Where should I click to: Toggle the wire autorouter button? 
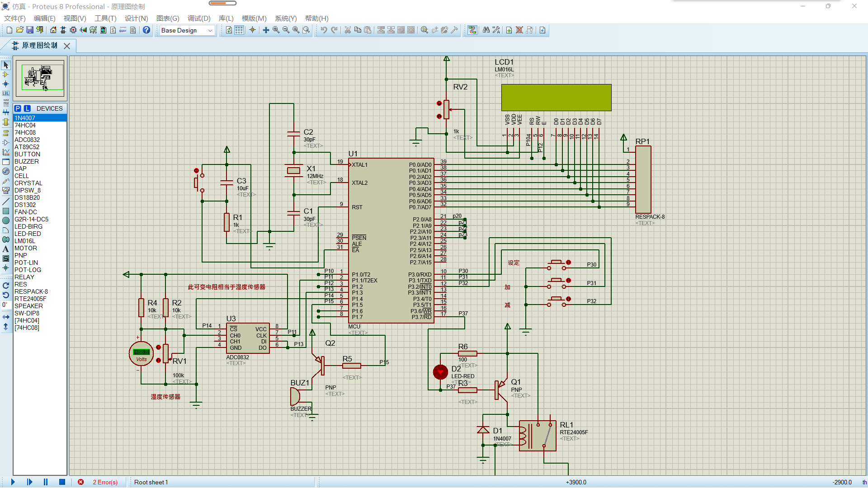[472, 30]
